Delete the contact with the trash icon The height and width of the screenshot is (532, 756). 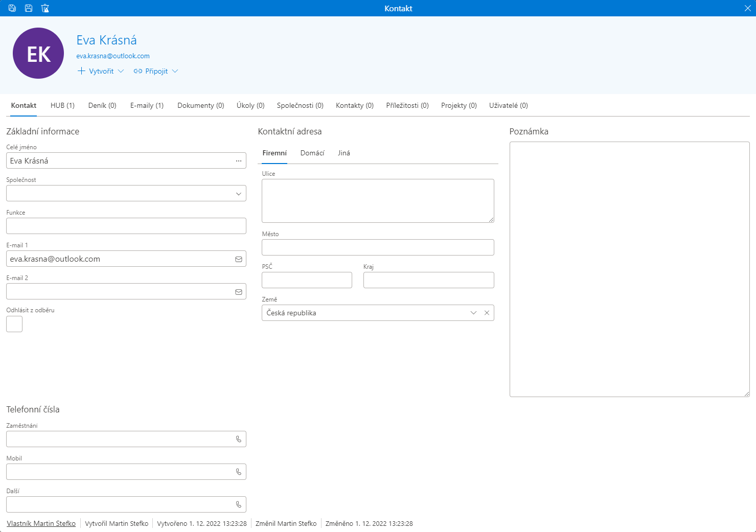45,8
